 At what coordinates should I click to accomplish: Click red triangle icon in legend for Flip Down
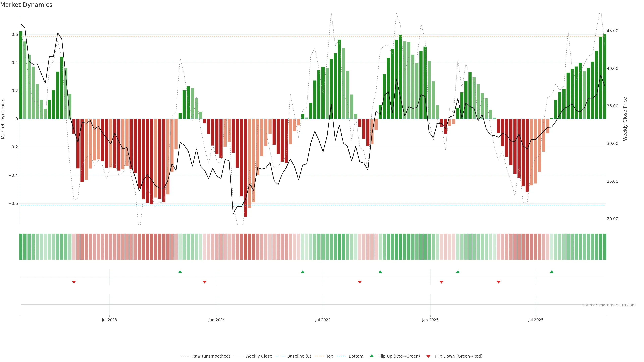point(428,356)
